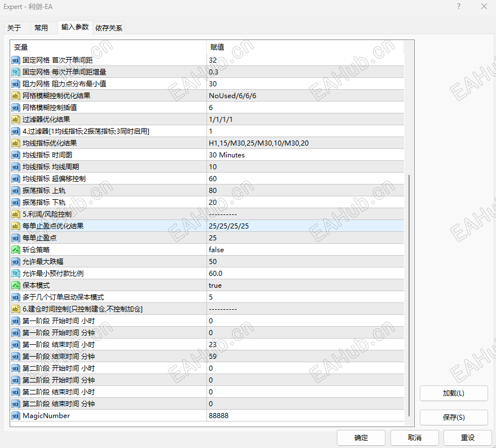Click the integer icon beside 第一阶段 结束时间 分钟
The height and width of the screenshot is (448, 496).
coord(15,357)
